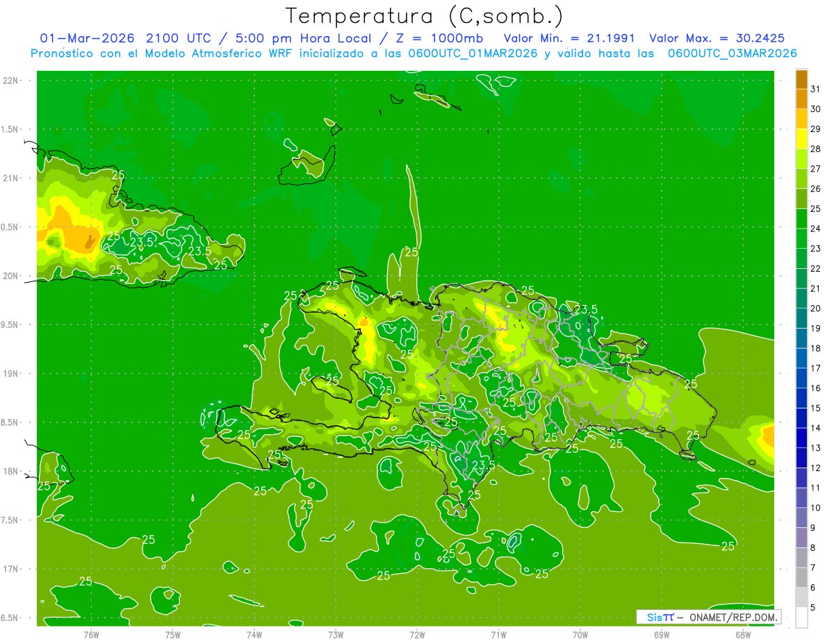
Task: Click the '75W' longitude label
Action: click(172, 634)
